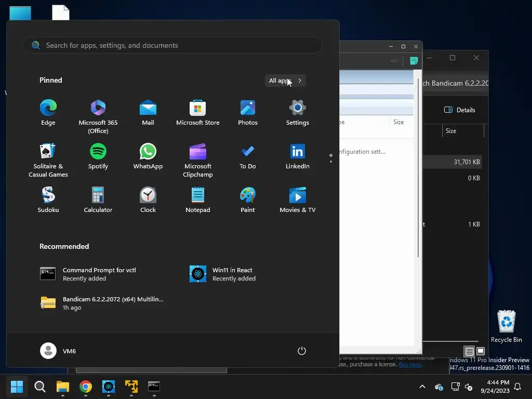Open the notification bell

point(518,387)
